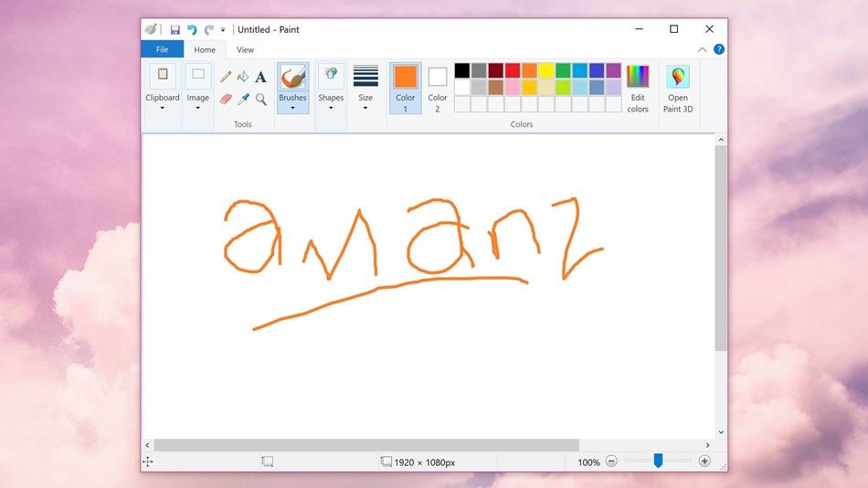
Task: Click the Image select icon
Action: [198, 76]
